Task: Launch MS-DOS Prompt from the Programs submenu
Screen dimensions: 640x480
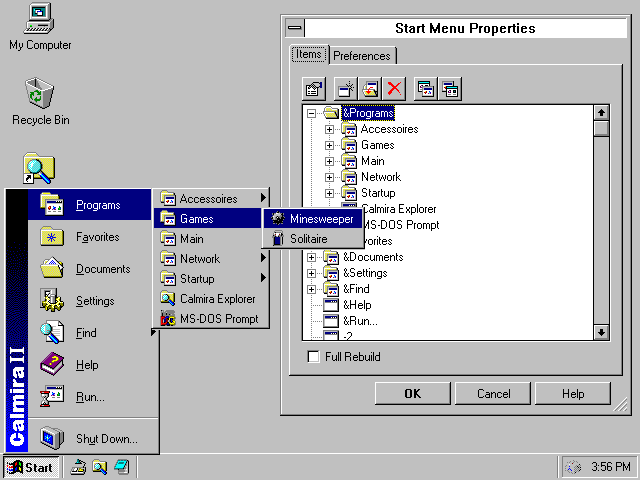Action: click(211, 319)
